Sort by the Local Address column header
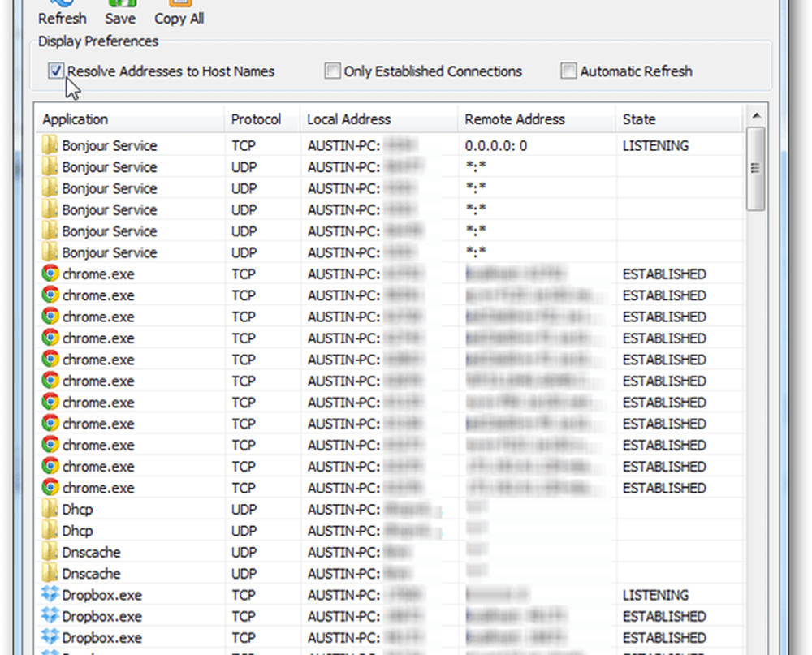This screenshot has width=812, height=655. tap(379, 119)
